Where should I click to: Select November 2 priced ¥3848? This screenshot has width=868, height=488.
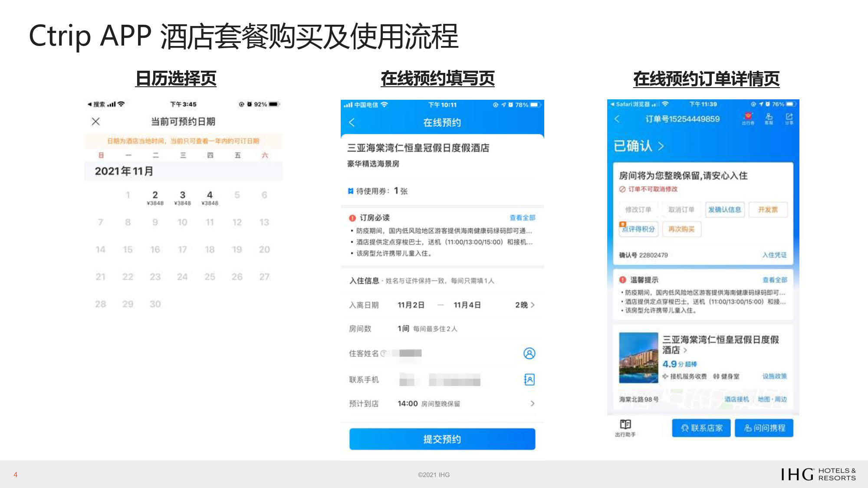click(x=155, y=198)
